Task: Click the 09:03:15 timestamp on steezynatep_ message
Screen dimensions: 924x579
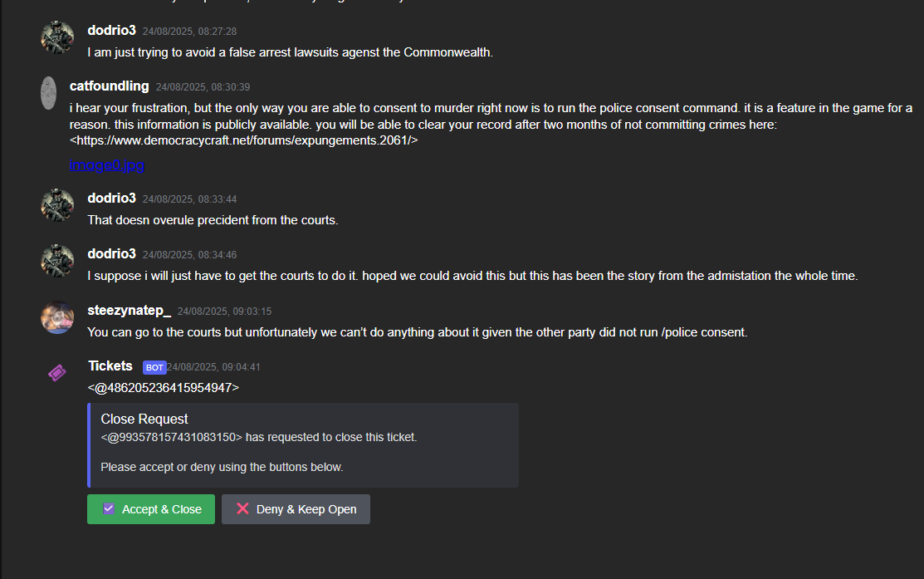Action: (224, 312)
